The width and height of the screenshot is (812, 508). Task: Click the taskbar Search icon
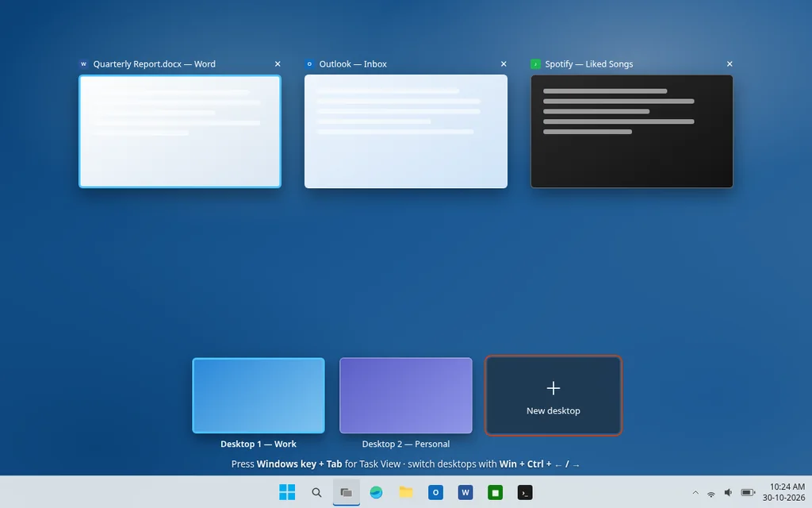[316, 492]
